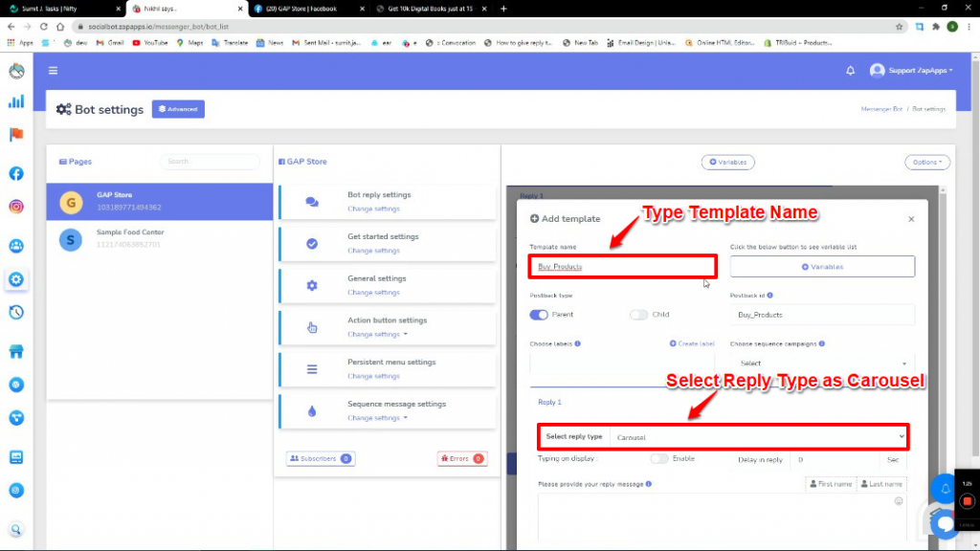Expand the Choose sequence campaigns dropdown

click(821, 364)
